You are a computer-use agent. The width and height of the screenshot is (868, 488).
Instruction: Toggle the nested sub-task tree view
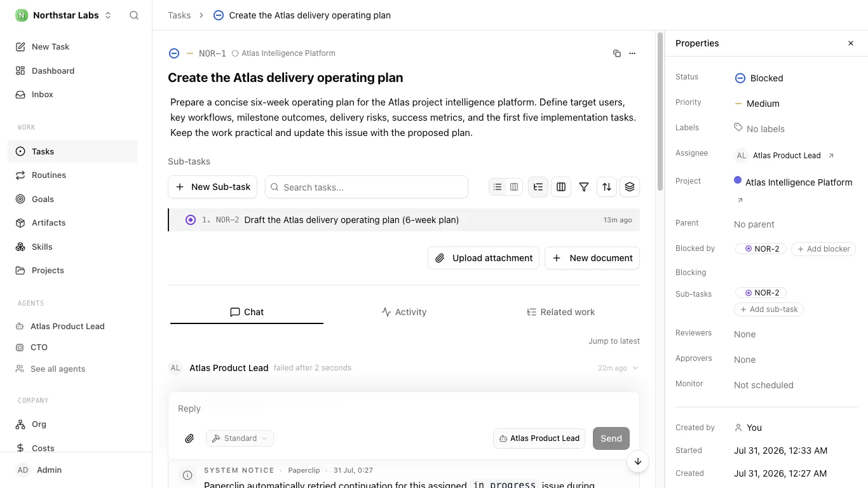tap(538, 187)
